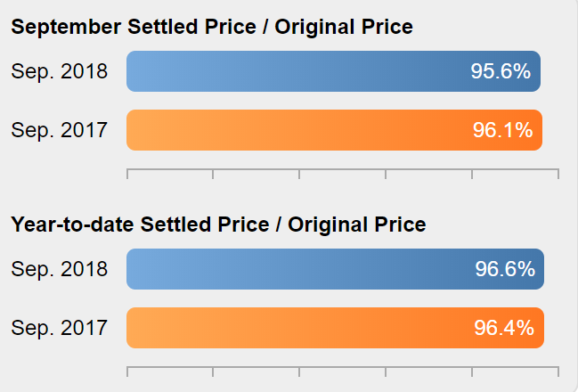Click the axis line under the September chart
This screenshot has width=578, height=392.
click(343, 169)
